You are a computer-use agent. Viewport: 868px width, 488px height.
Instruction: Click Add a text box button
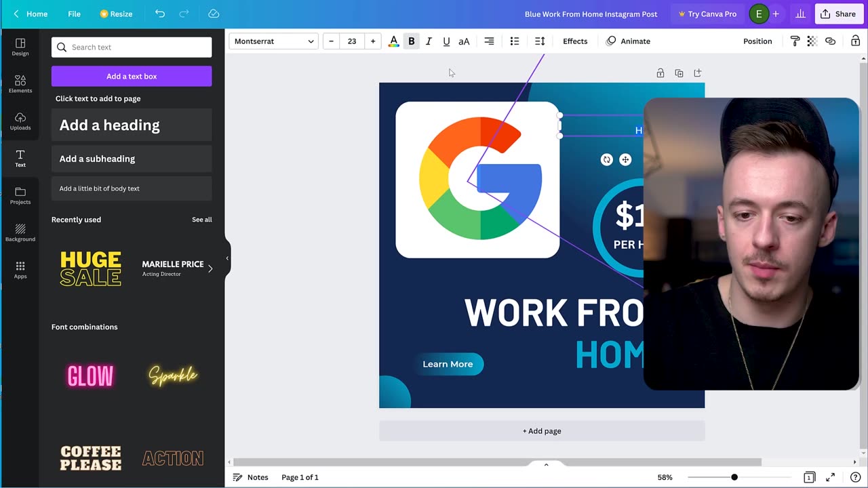pyautogui.click(x=132, y=76)
